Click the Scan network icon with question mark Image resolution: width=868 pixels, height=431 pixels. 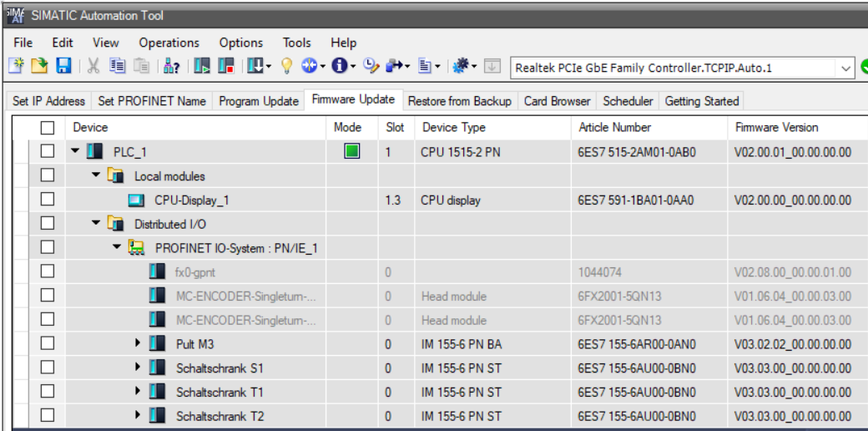(172, 67)
